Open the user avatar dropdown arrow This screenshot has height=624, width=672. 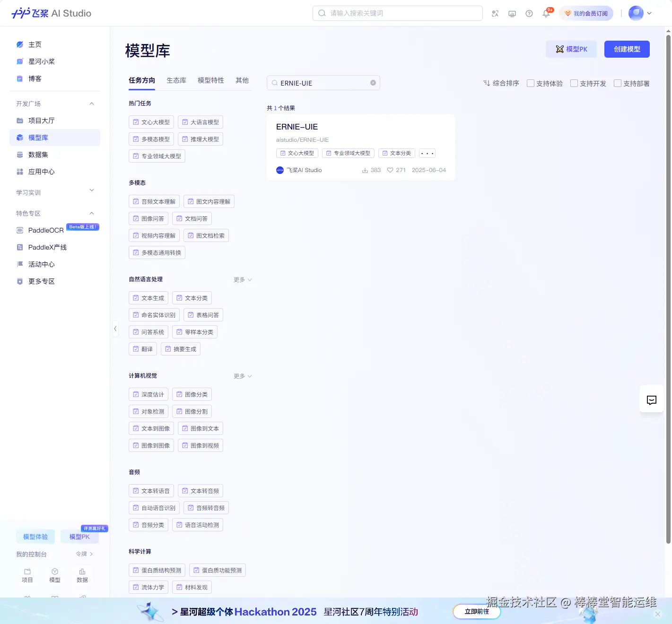[x=649, y=13]
